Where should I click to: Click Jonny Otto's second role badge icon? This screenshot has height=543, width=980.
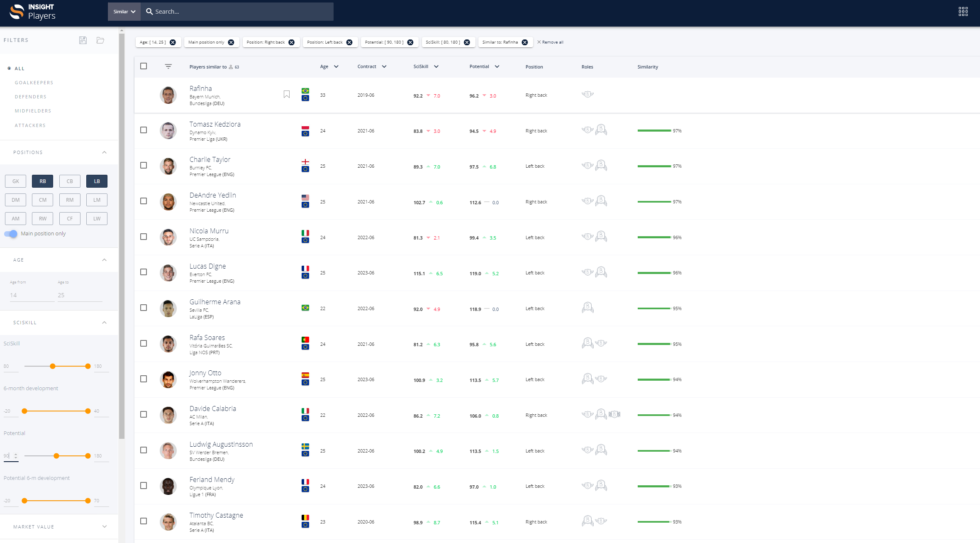click(601, 379)
